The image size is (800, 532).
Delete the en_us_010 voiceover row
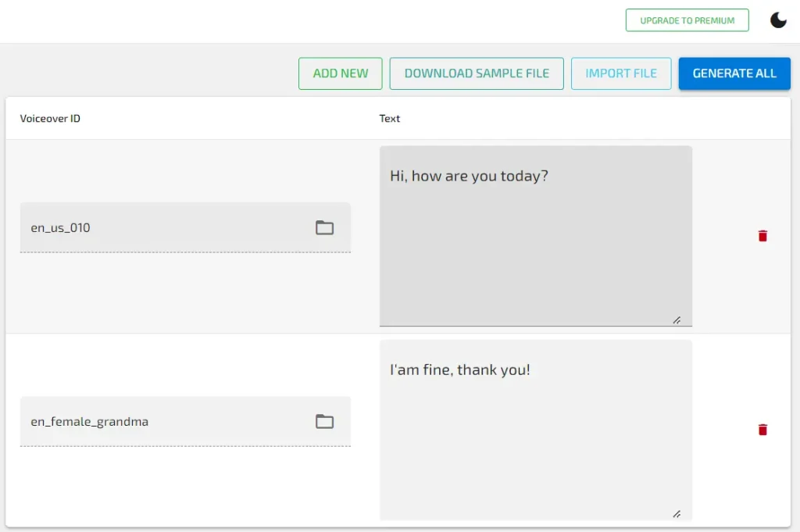point(762,236)
